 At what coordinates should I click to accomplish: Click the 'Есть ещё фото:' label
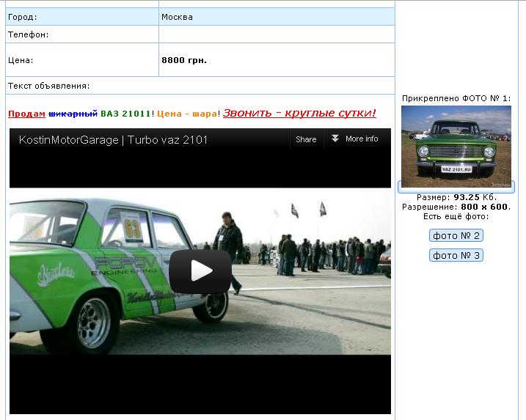click(x=456, y=216)
